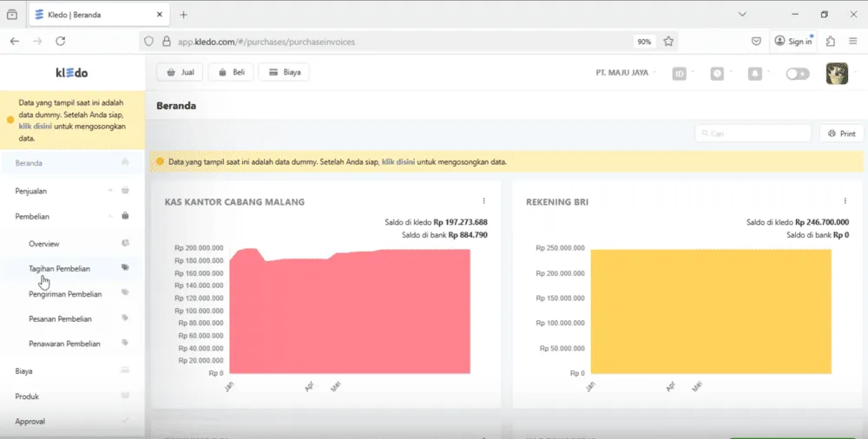868x439 pixels.
Task: Click the Produk box icon
Action: click(x=125, y=396)
